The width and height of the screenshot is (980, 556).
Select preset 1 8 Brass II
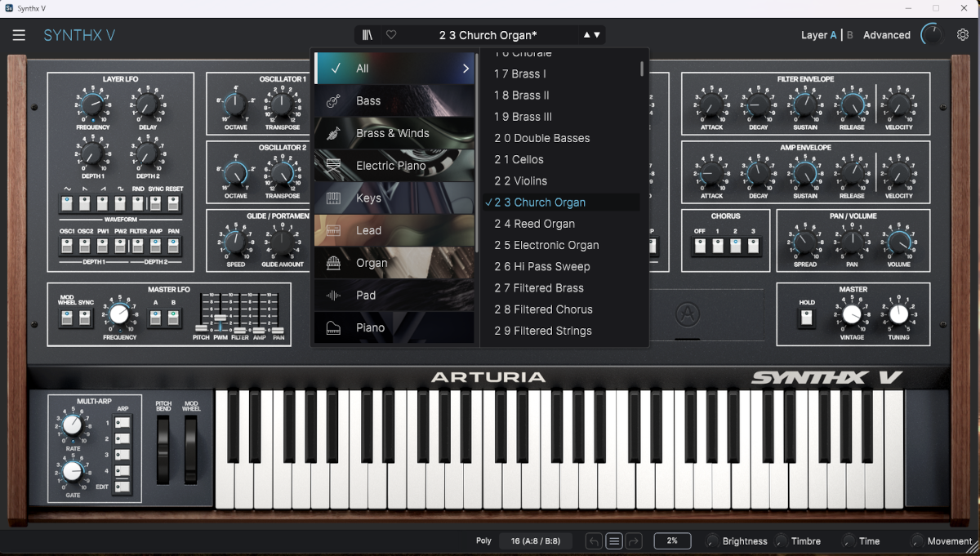coord(562,95)
